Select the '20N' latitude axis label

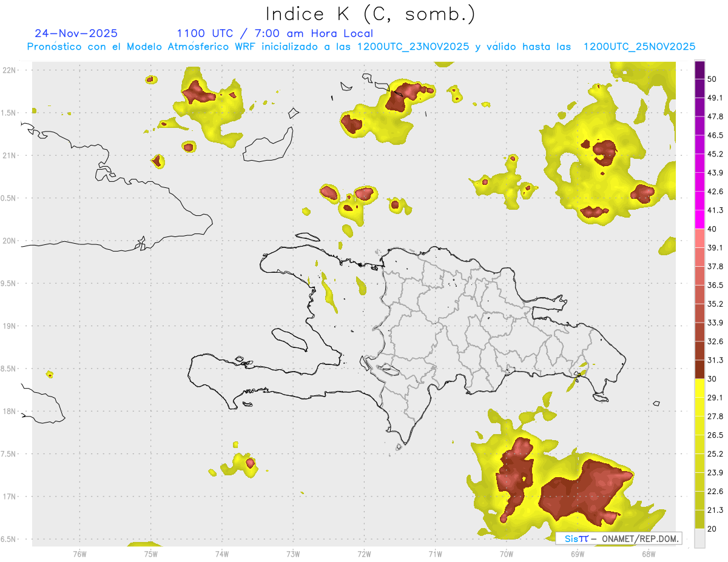[9, 241]
